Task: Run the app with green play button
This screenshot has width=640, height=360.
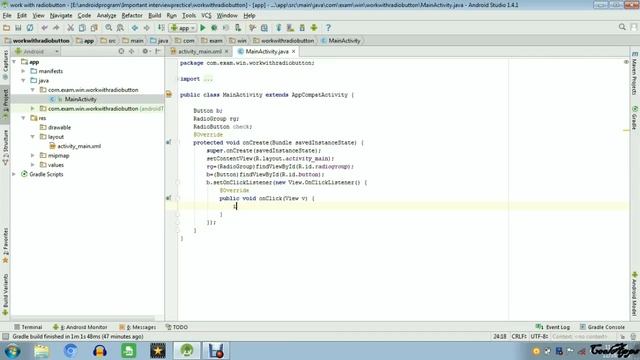Action: pos(203,28)
